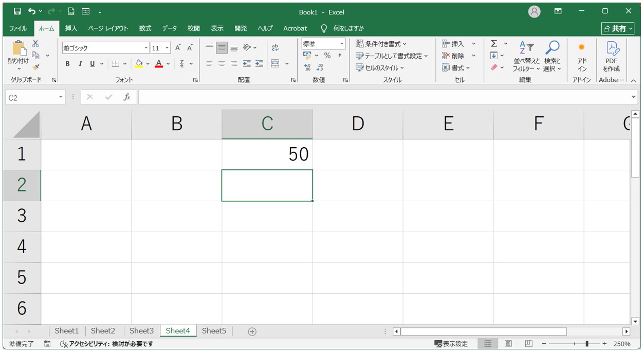Screen dimensions: 644x352
Task: Click the Paste (貼り付け) clipboard icon
Action: pos(19,49)
